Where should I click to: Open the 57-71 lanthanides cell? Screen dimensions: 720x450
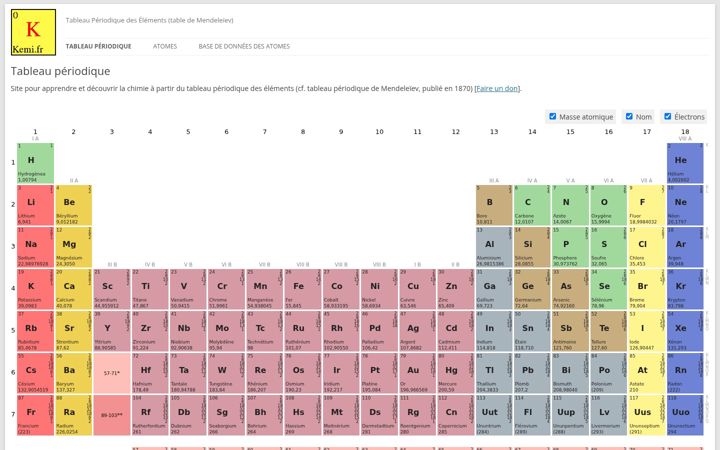(x=112, y=373)
